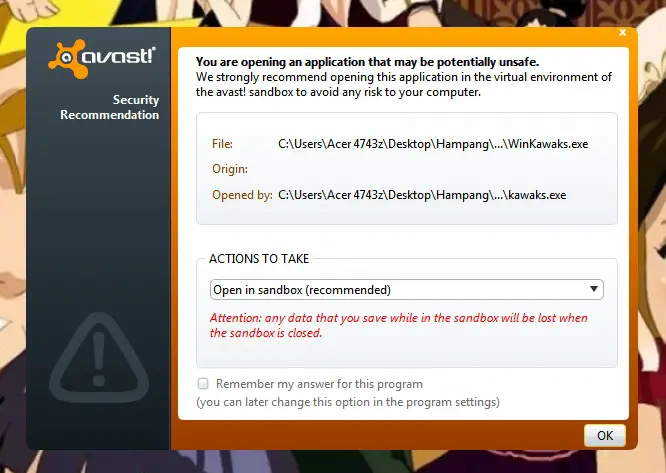The width and height of the screenshot is (666, 473).
Task: Click the Security Recommendation title
Action: pyautogui.click(x=110, y=107)
